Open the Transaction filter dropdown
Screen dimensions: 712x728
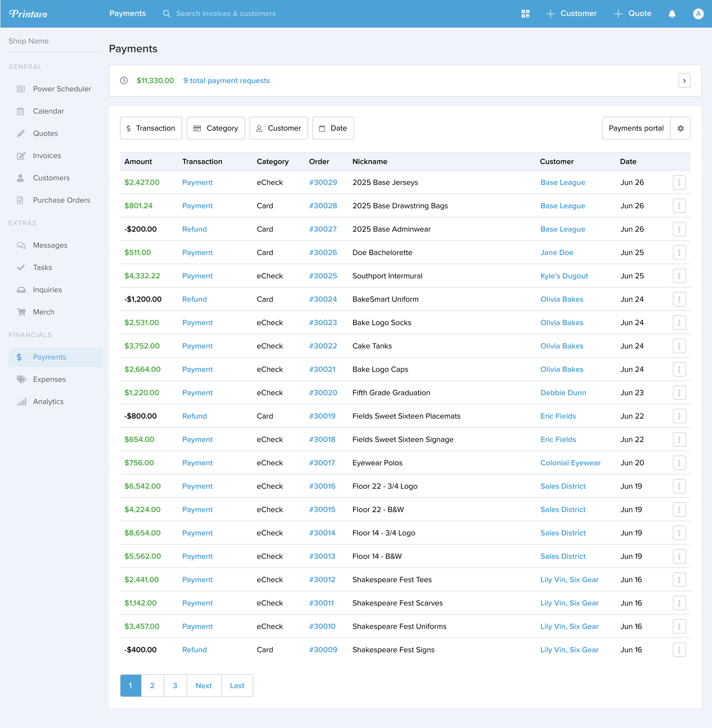pos(151,128)
